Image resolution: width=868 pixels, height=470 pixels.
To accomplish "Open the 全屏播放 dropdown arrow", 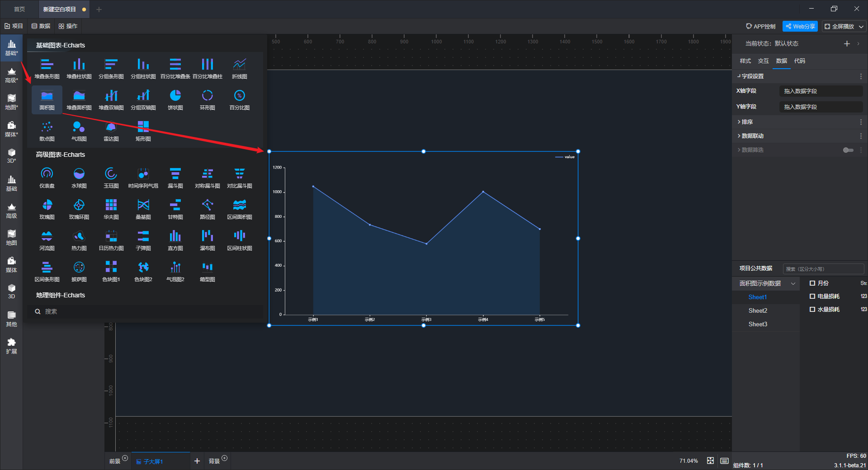I will [x=861, y=27].
